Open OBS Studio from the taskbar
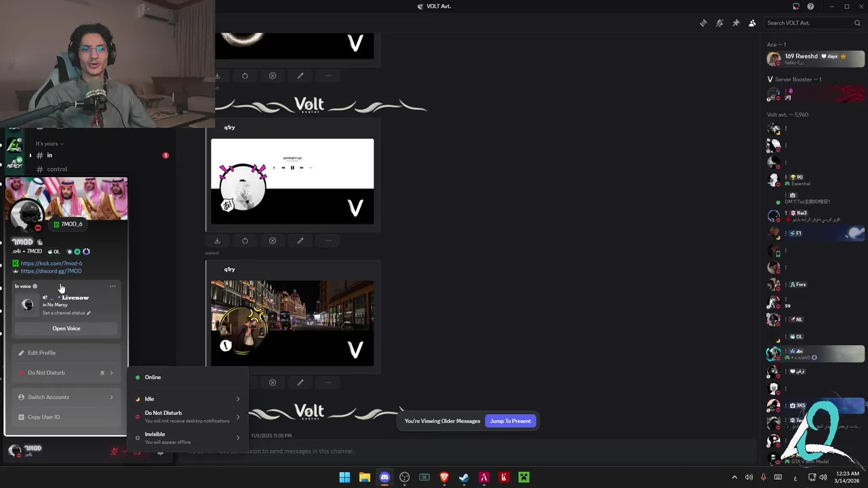Image resolution: width=868 pixels, height=488 pixels. [404, 478]
